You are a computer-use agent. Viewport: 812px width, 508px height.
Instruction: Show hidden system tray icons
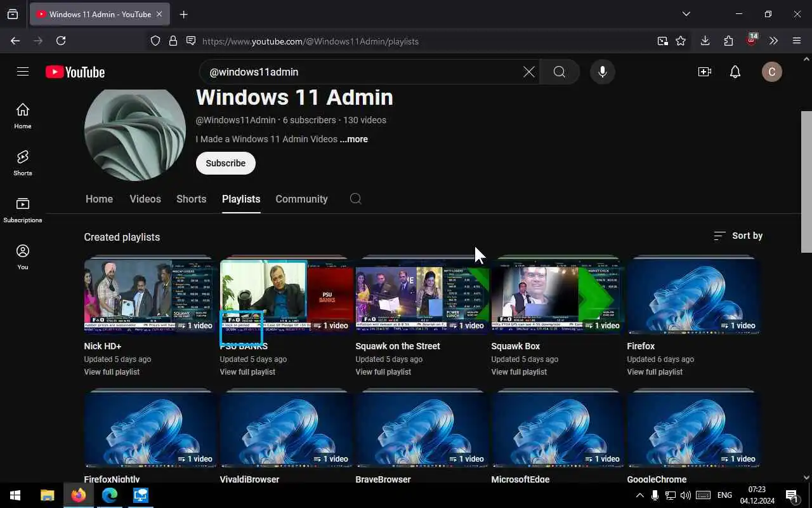(x=639, y=495)
